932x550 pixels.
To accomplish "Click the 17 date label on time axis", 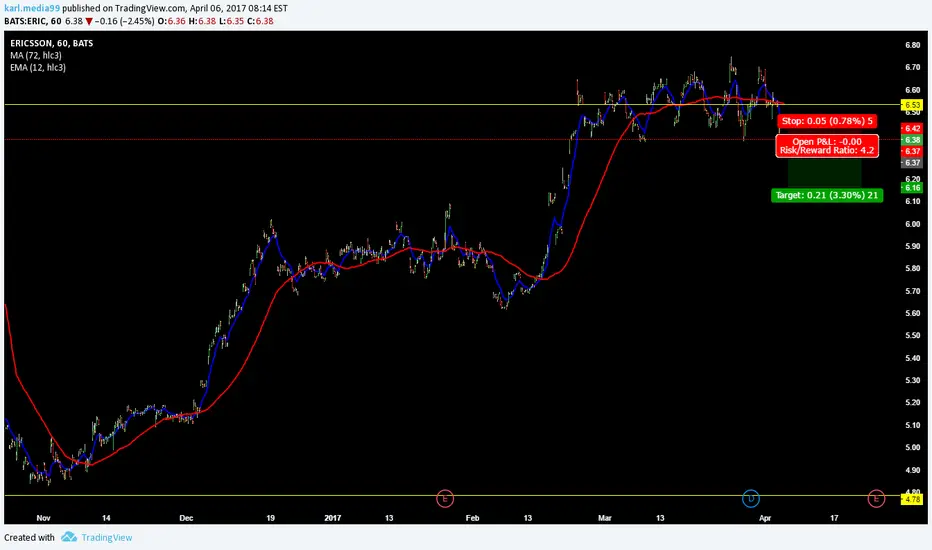I will tap(834, 518).
